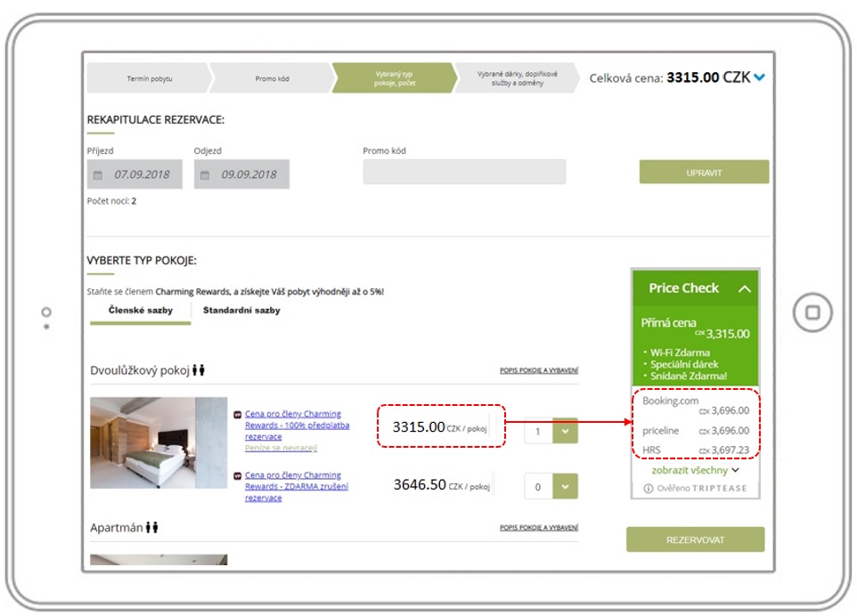This screenshot has width=857, height=616.
Task: Go to the Termín pobytu step
Action: tap(149, 78)
